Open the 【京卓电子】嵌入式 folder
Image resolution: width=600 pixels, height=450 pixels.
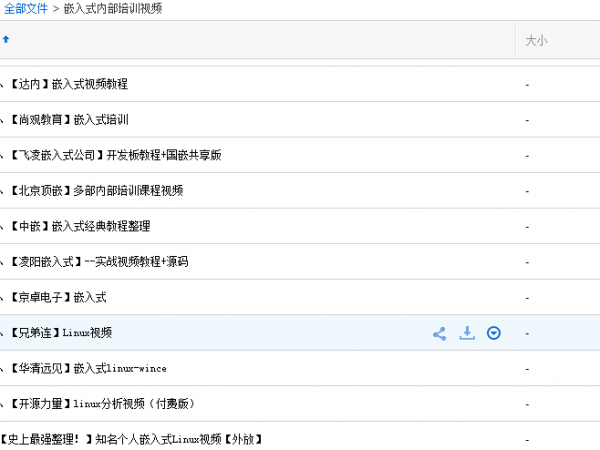tap(58, 297)
